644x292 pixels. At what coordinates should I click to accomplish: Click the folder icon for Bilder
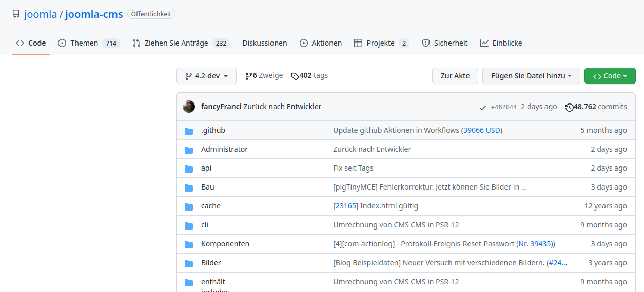click(x=189, y=263)
